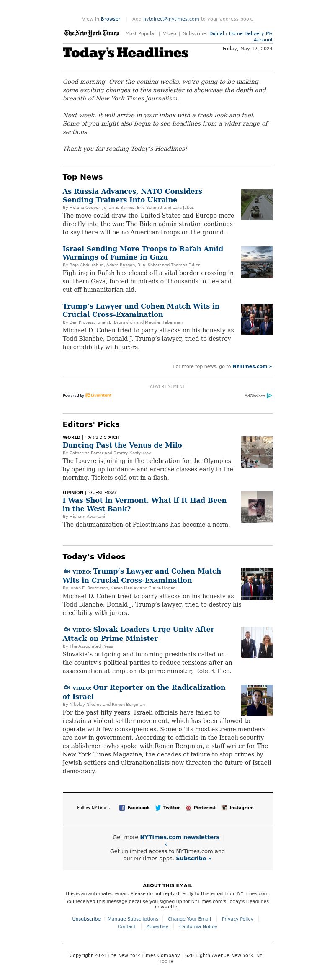Click the Instagram camera icon
335x980 pixels.
tap(224, 808)
